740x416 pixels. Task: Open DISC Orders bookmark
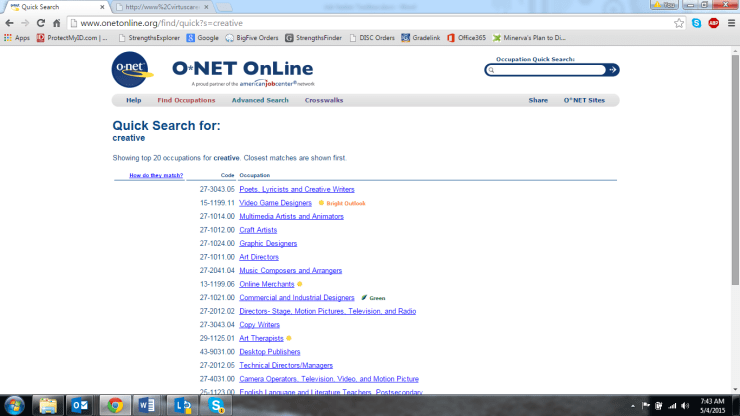(372, 38)
